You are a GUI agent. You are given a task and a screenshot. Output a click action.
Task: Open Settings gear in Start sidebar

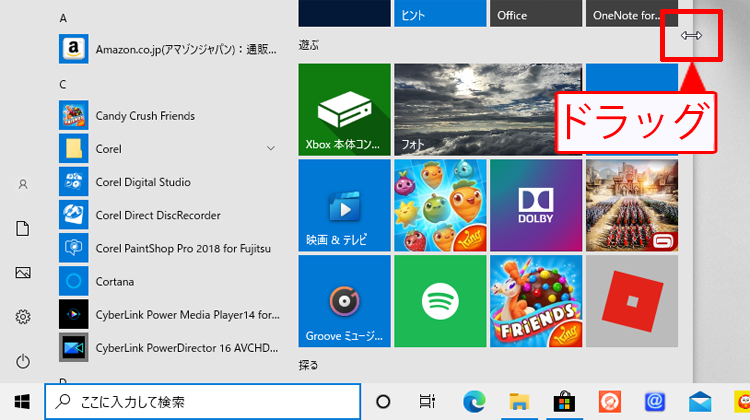point(22,317)
